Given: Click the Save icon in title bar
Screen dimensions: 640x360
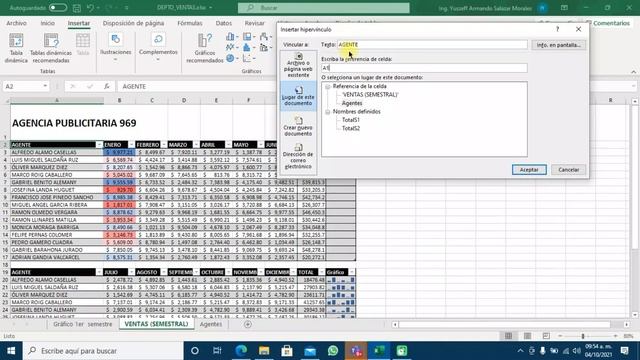Looking at the screenshot, I should coord(76,8).
